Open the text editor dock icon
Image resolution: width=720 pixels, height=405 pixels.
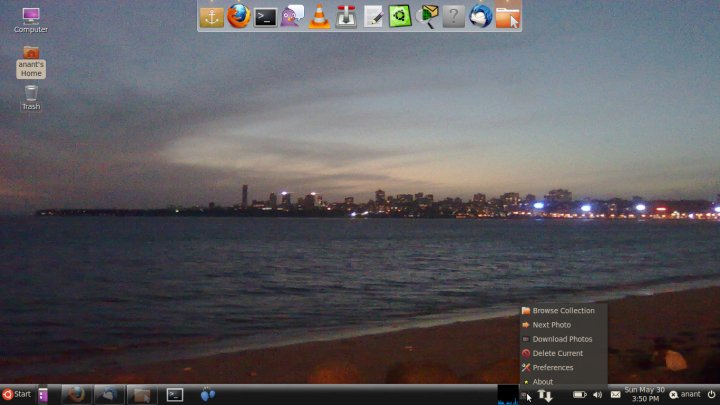pos(373,16)
